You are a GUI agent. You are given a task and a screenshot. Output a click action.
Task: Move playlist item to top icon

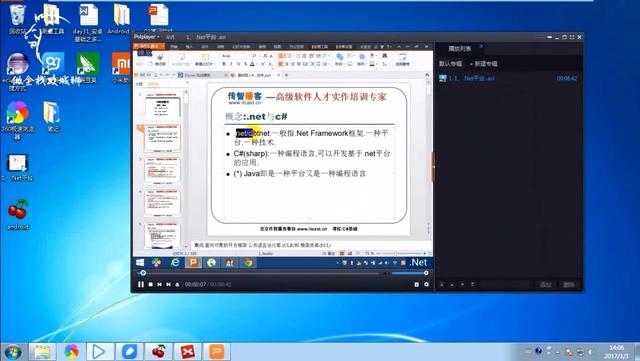pyautogui.click(x=442, y=284)
